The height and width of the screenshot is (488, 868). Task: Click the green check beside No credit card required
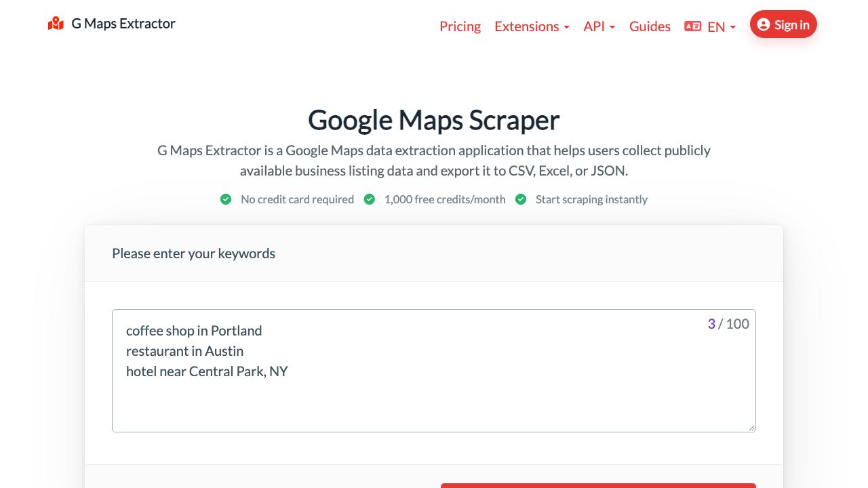coord(226,199)
